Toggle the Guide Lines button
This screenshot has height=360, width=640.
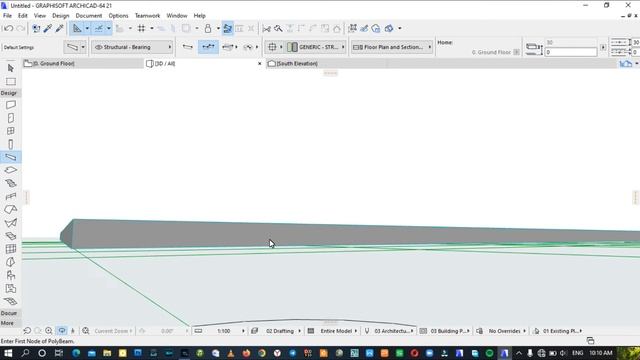click(77, 28)
